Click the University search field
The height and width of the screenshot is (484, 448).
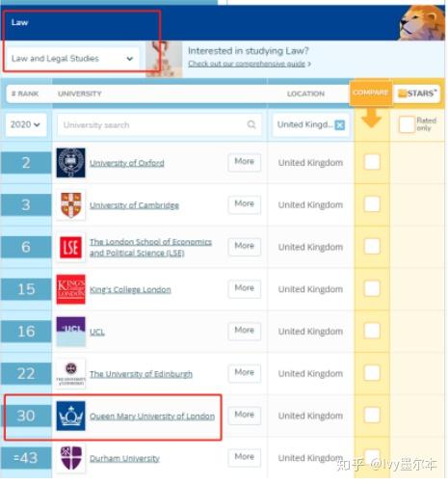159,124
